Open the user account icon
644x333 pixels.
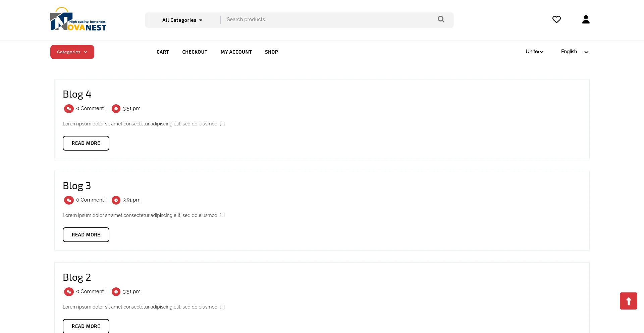pyautogui.click(x=586, y=19)
